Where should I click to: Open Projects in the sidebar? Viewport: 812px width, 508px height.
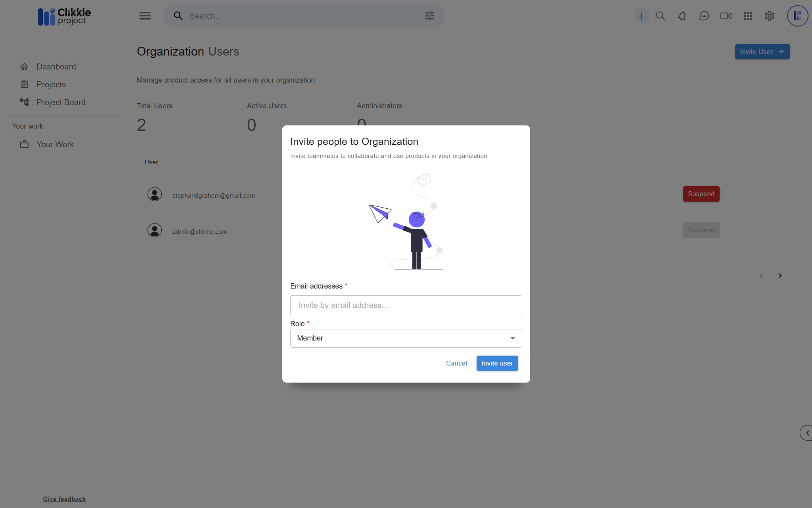pos(51,85)
